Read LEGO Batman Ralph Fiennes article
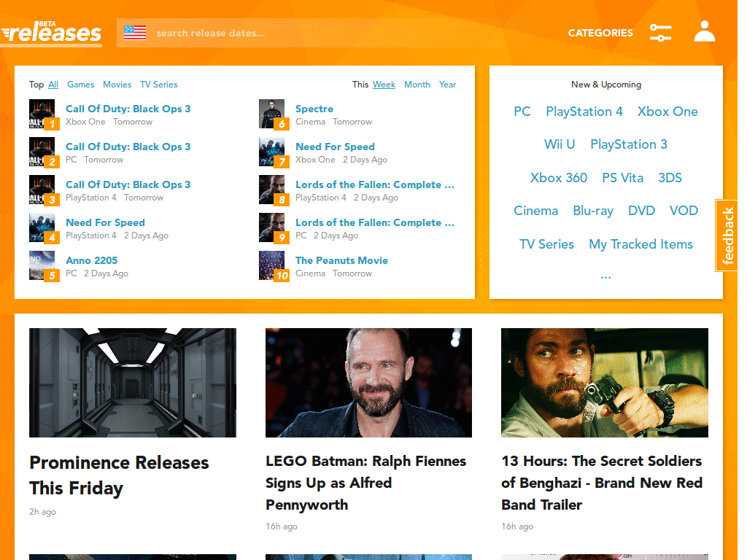This screenshot has width=747, height=560. coord(366,483)
